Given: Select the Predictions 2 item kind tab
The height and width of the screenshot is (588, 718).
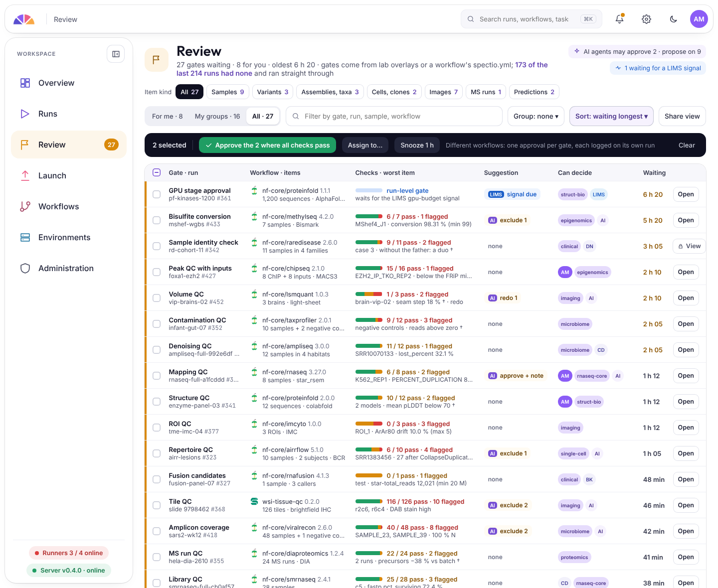Looking at the screenshot, I should [x=534, y=92].
